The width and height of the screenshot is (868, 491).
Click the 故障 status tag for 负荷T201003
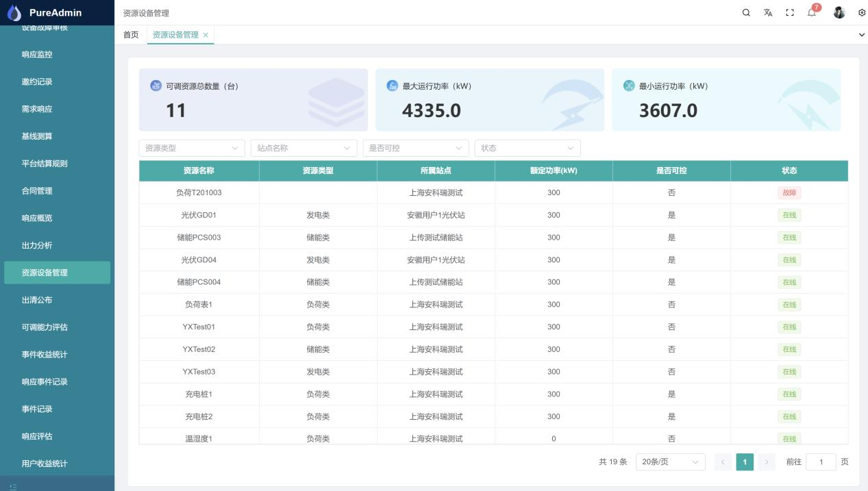(x=789, y=193)
